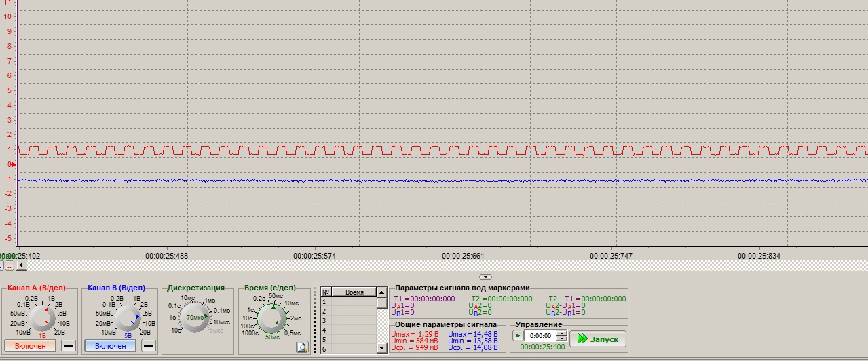The image size is (868, 361).
Task: Click the red Umin = 584 мВ reading
Action: click(x=415, y=341)
